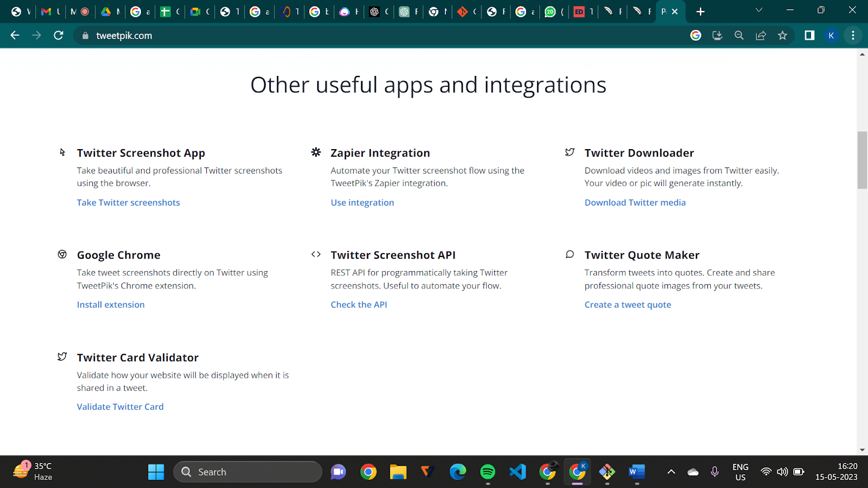
Task: Open the Take Twitter screenshots link
Action: point(128,202)
